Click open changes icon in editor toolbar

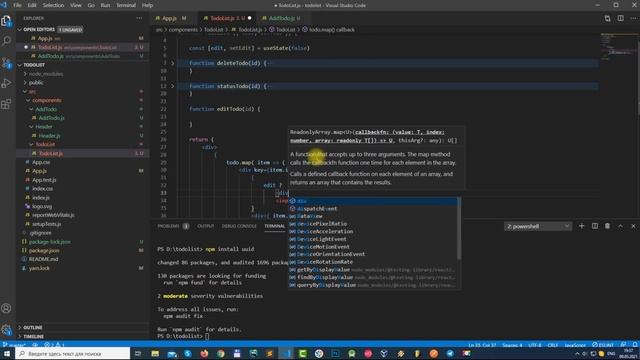coord(607,18)
